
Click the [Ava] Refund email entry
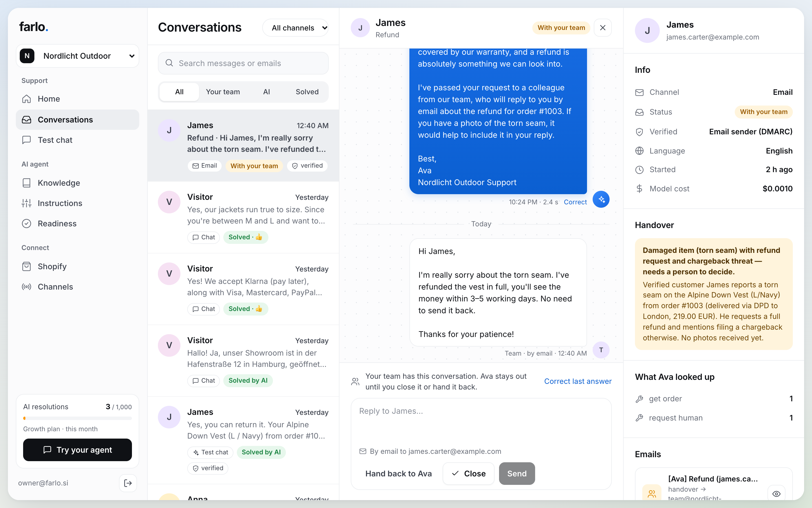(x=714, y=484)
